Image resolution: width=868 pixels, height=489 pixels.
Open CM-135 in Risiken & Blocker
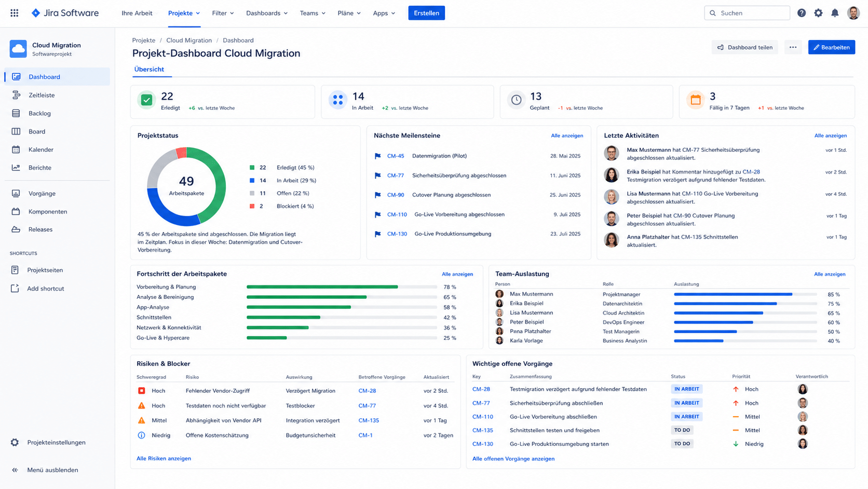[369, 420]
